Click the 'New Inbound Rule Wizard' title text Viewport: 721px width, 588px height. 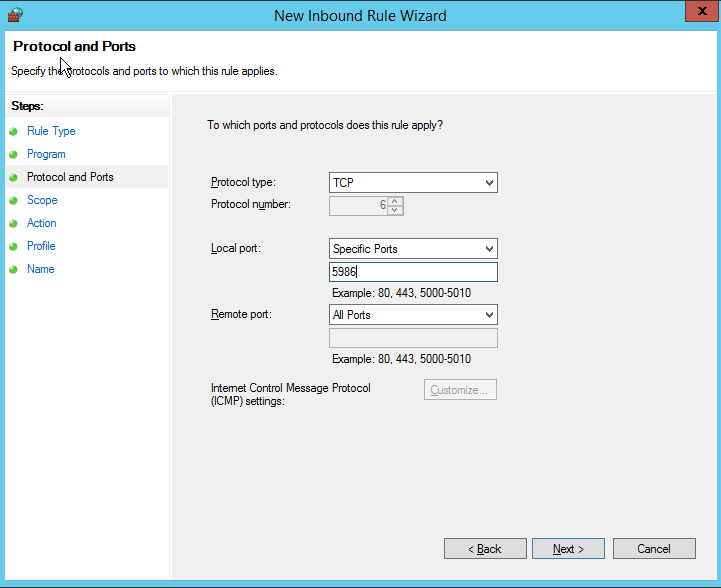point(360,16)
